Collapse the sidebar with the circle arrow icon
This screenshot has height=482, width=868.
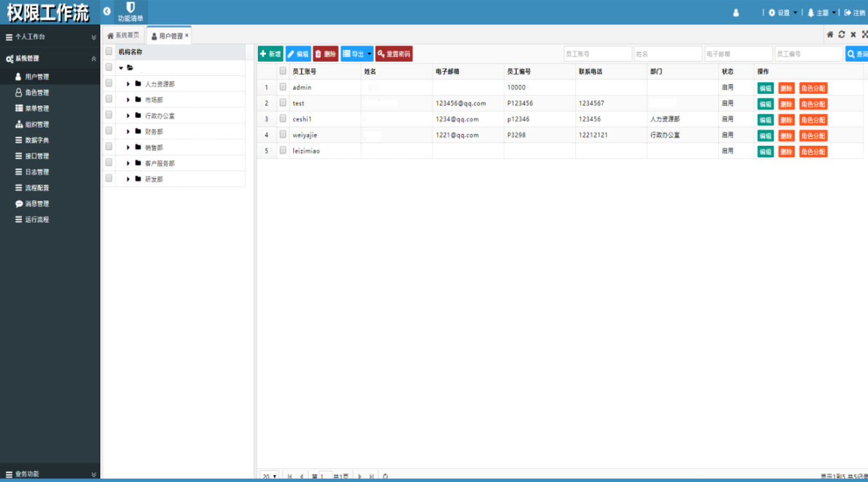coord(107,12)
